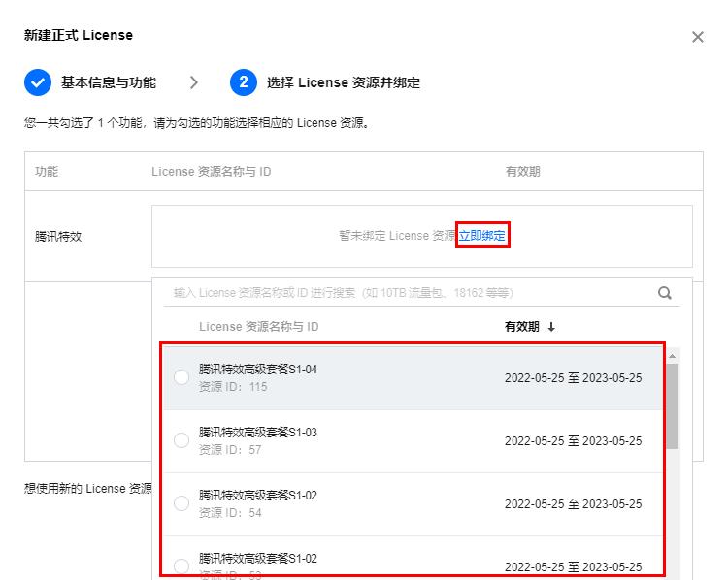Select radio for resource ID 54
Screen dimensions: 728x580
(x=182, y=503)
